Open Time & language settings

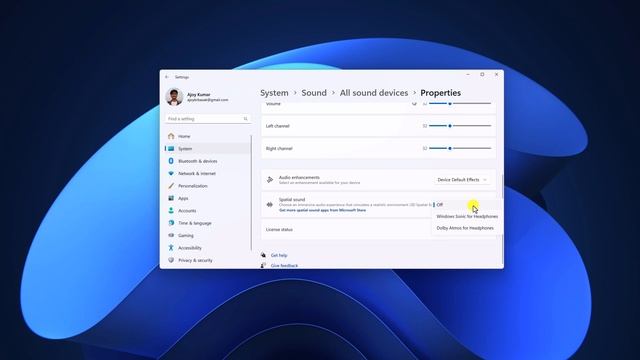click(x=208, y=223)
